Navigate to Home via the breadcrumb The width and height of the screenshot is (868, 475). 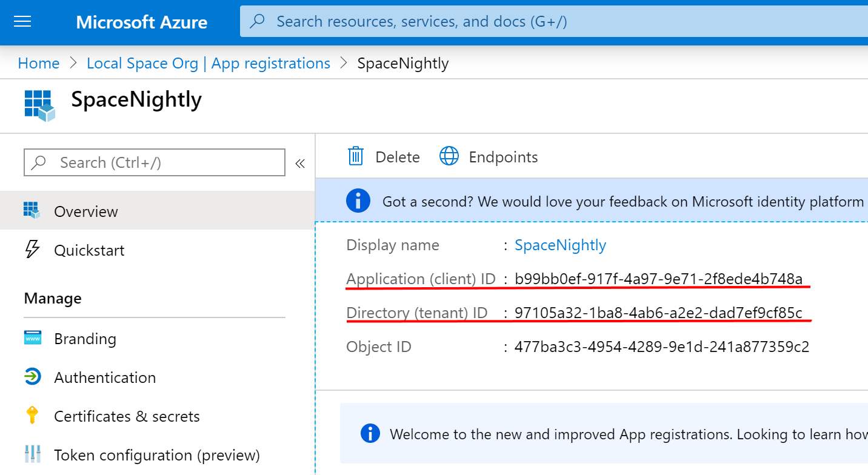[38, 62]
